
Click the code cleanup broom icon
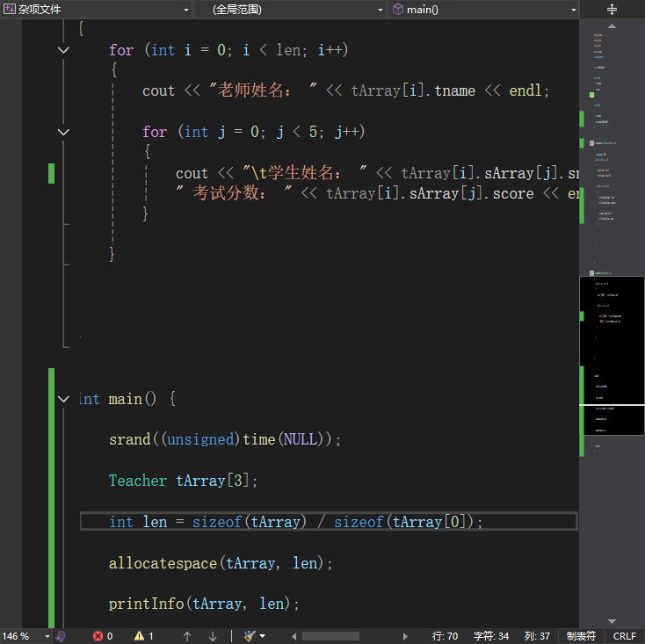250,636
